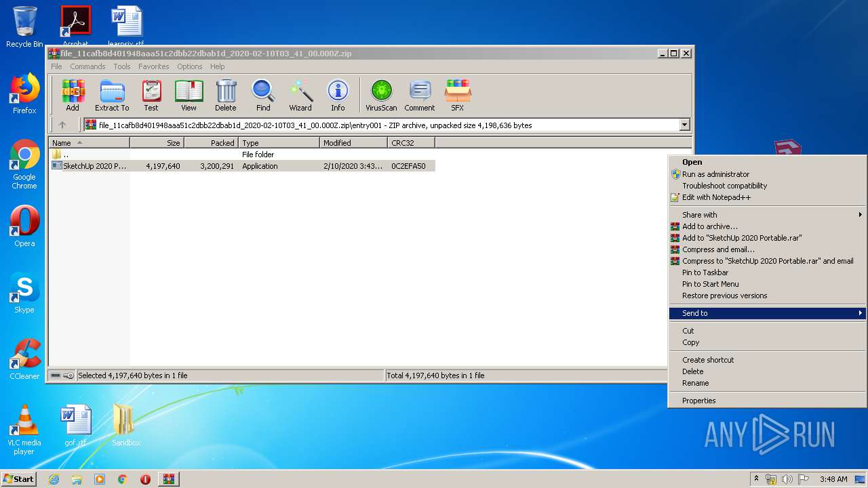868x488 pixels.
Task: Open the Help menu
Action: [217, 66]
